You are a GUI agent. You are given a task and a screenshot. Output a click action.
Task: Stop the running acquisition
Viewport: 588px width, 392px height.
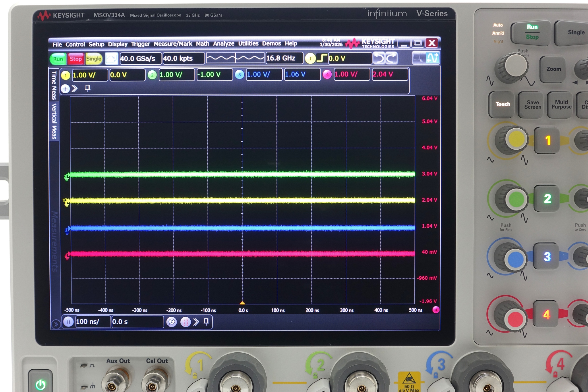pyautogui.click(x=76, y=59)
